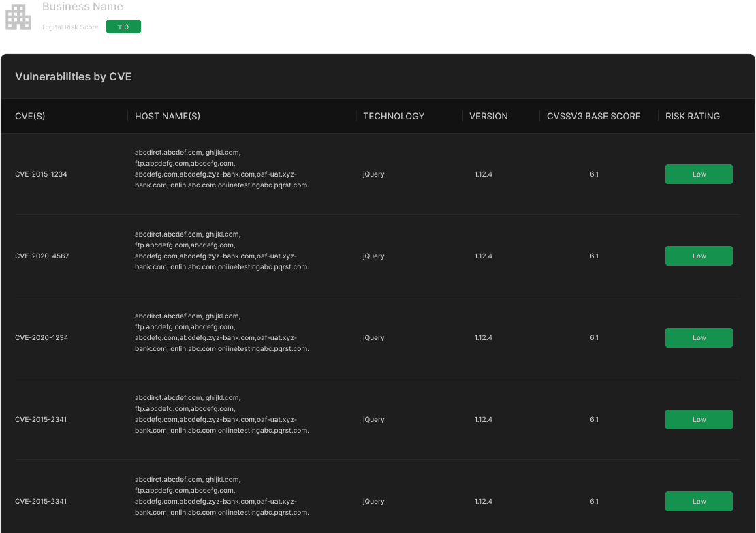The image size is (756, 533).
Task: Click the Low badge for CVE-2015-1234
Action: [699, 174]
